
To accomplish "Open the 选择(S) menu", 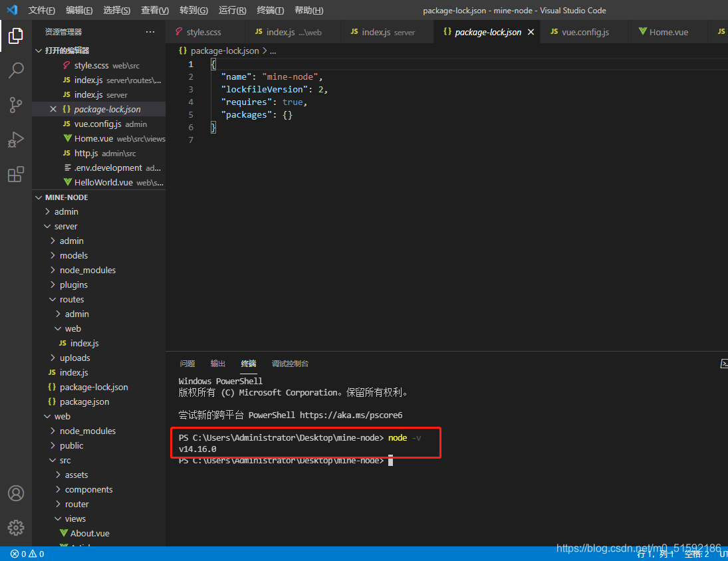I will (x=116, y=10).
